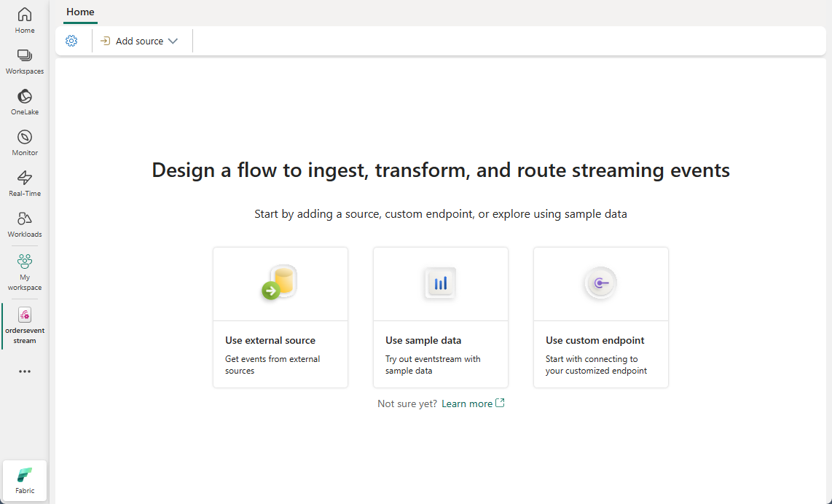Switch to My workspace
This screenshot has height=504, width=832.
25,272
